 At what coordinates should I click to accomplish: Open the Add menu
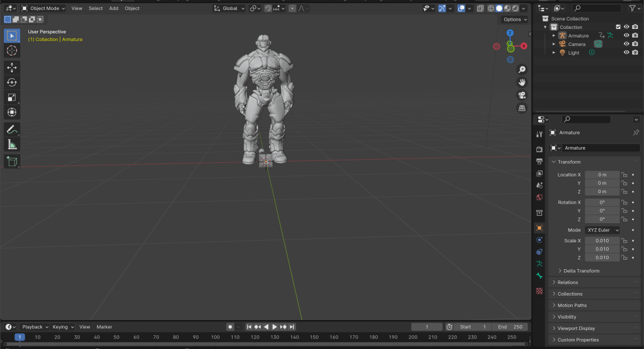pyautogui.click(x=113, y=8)
